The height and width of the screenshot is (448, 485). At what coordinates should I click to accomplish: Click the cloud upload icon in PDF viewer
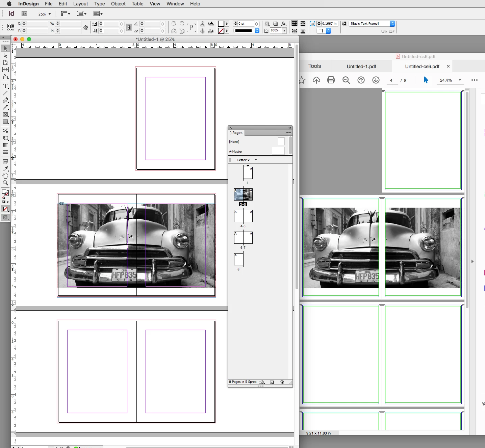coord(316,80)
